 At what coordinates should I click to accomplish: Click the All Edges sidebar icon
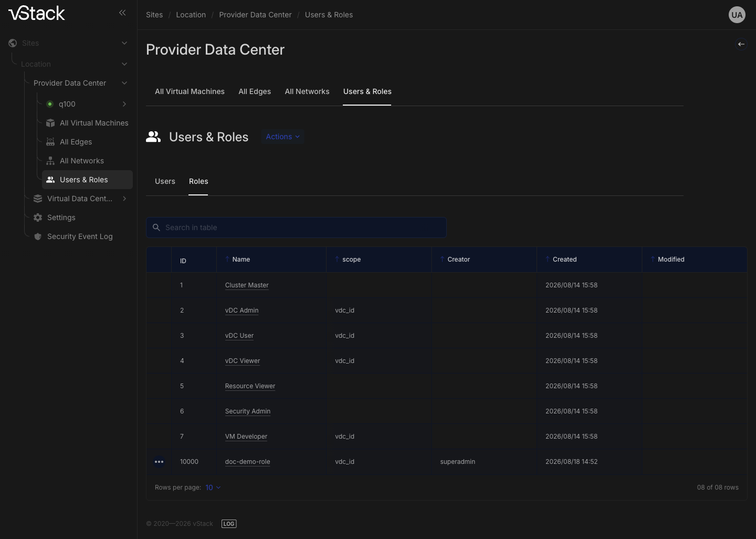click(x=50, y=142)
